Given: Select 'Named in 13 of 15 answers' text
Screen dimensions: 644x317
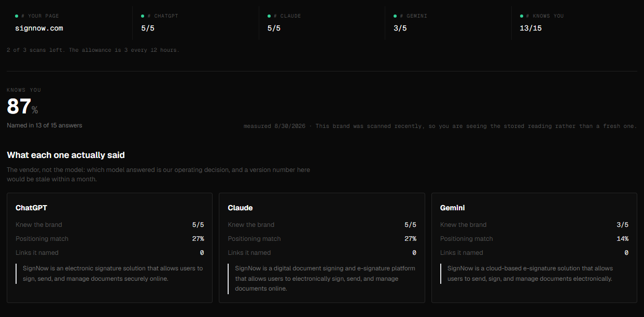Looking at the screenshot, I should 45,125.
